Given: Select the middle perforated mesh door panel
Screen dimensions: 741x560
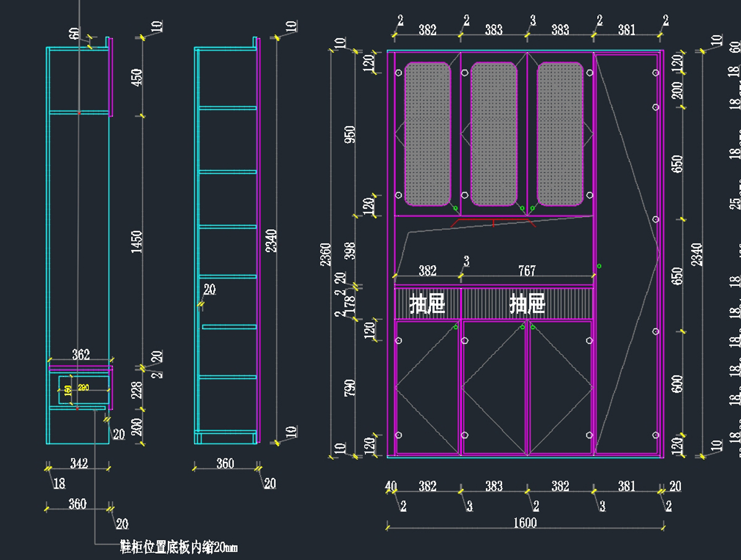Looking at the screenshot, I should point(493,134).
